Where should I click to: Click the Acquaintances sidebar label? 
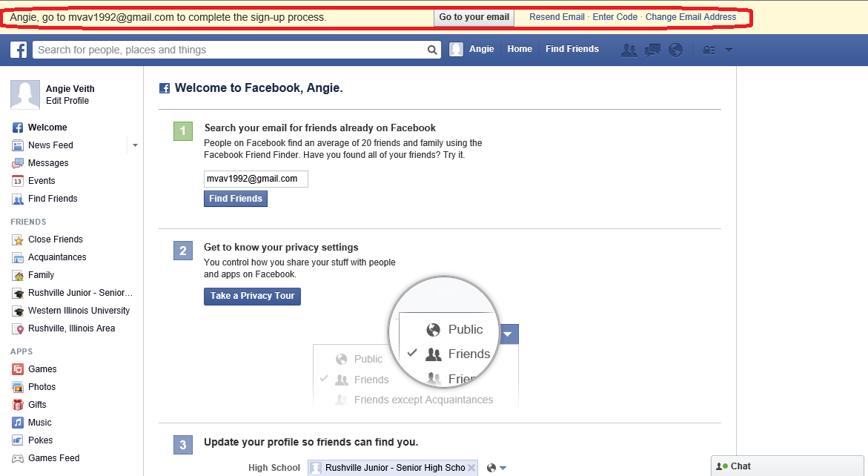(x=57, y=257)
